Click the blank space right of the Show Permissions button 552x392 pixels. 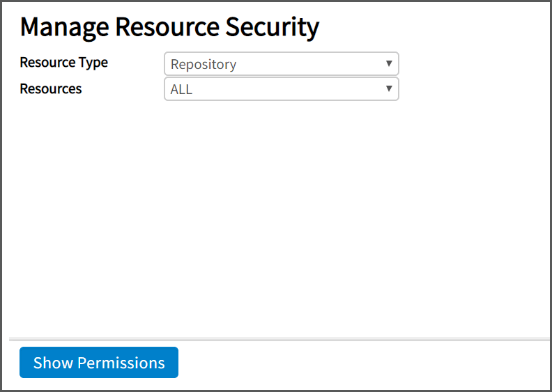362,363
